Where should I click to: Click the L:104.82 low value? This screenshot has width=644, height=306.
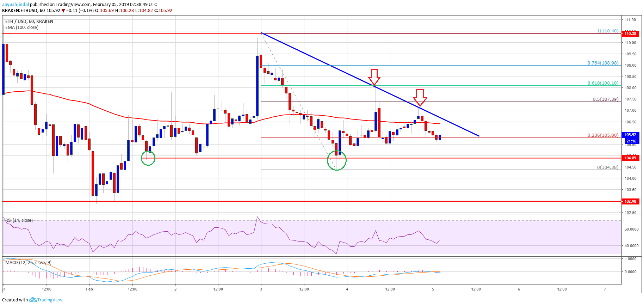pos(144,11)
